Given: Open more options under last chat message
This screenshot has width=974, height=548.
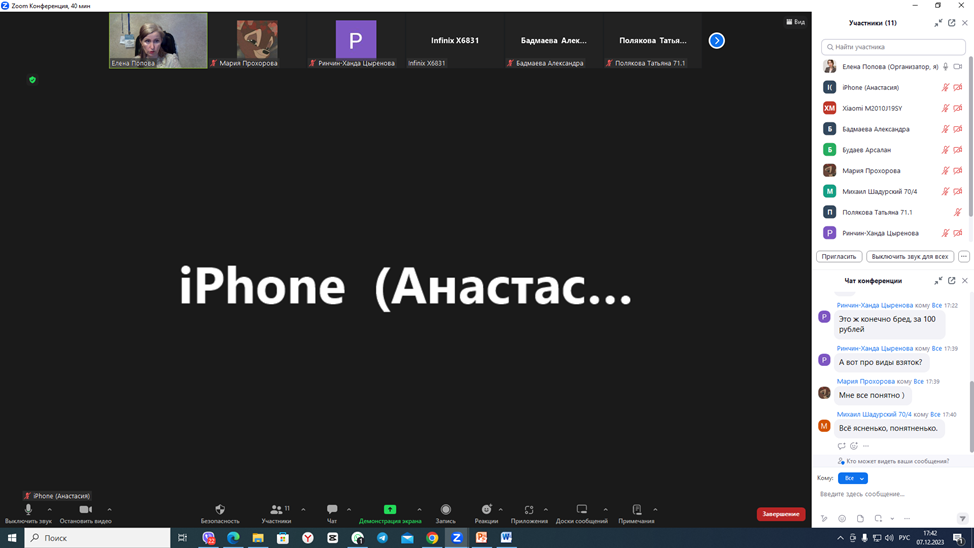Looking at the screenshot, I should tap(866, 446).
